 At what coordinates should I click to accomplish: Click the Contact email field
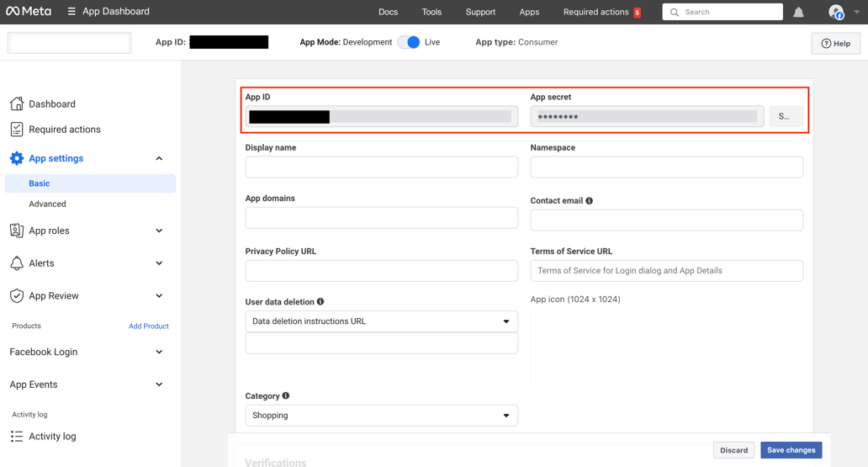point(666,220)
